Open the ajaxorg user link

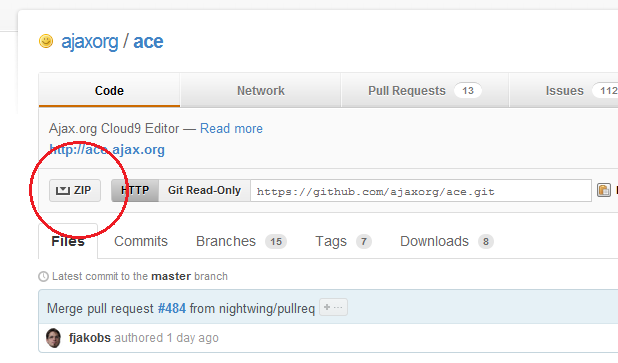(89, 42)
